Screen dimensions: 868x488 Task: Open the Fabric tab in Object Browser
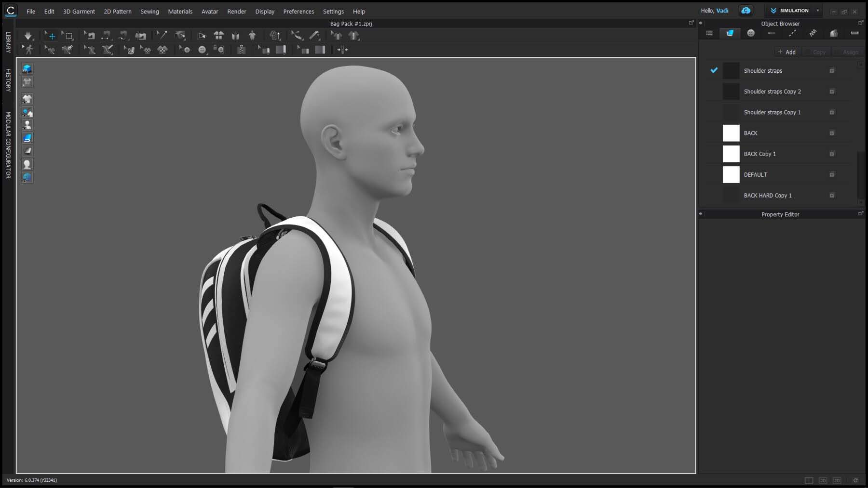pyautogui.click(x=730, y=33)
